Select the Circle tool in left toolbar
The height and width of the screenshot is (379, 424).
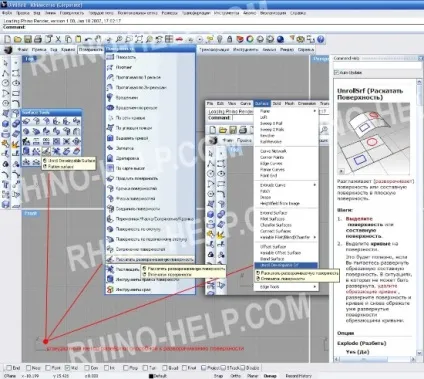tap(6, 83)
